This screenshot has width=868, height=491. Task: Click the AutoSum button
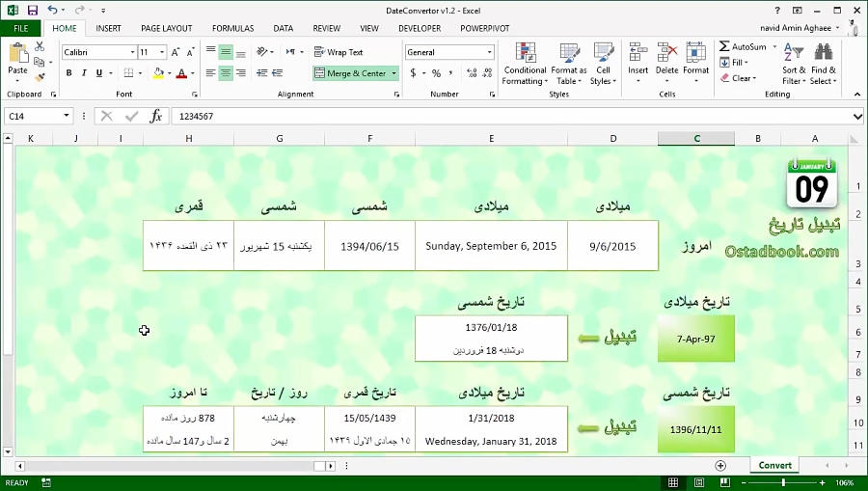pos(743,46)
